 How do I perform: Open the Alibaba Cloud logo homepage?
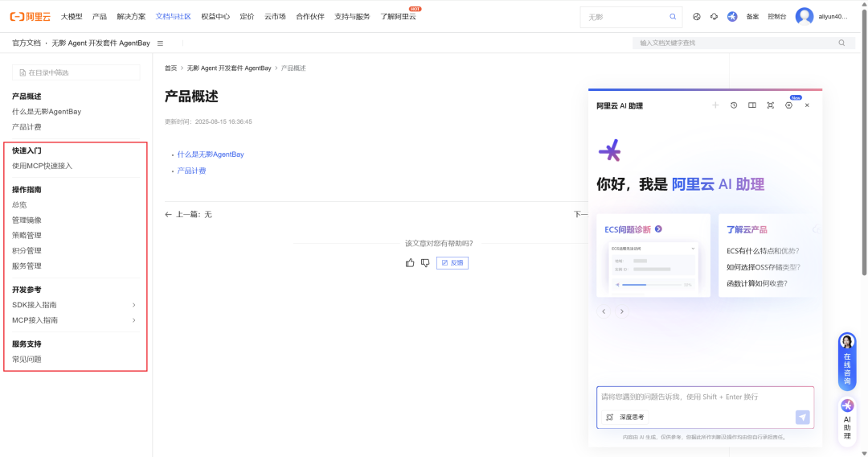point(31,17)
